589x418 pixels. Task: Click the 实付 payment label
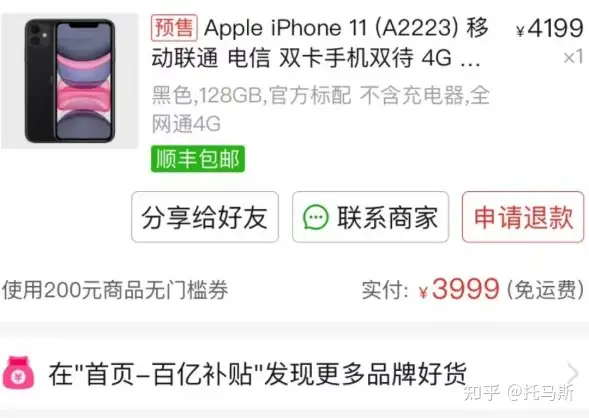click(x=385, y=290)
